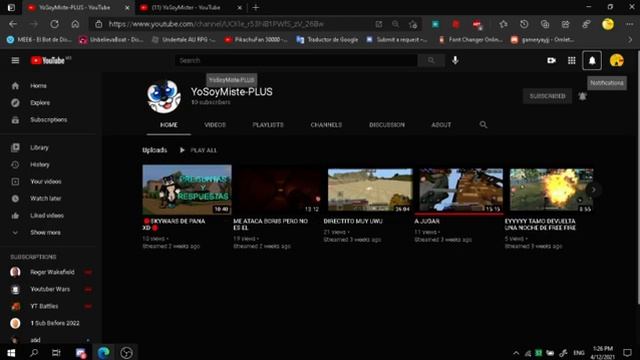Click the Subscribed button
The height and width of the screenshot is (360, 640).
pyautogui.click(x=547, y=96)
